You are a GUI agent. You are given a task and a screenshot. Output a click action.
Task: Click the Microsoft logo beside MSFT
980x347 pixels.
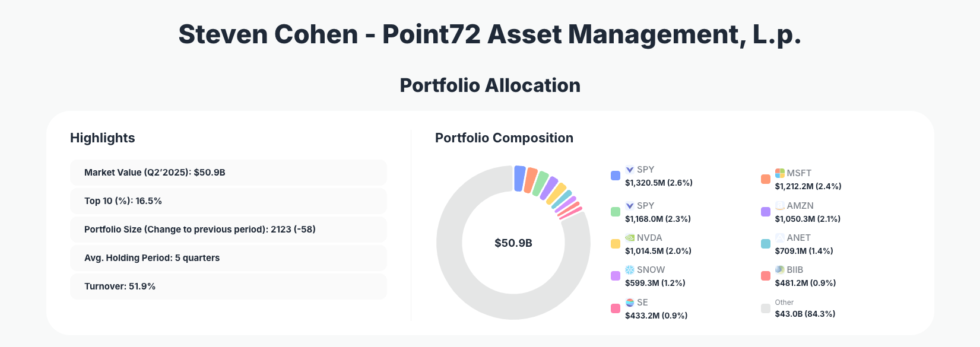pos(780,173)
